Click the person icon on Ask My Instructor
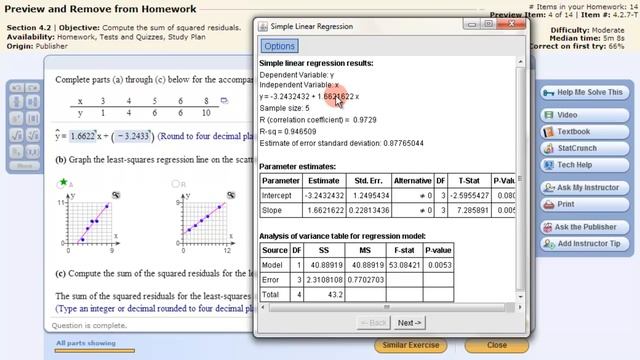 pos(549,188)
